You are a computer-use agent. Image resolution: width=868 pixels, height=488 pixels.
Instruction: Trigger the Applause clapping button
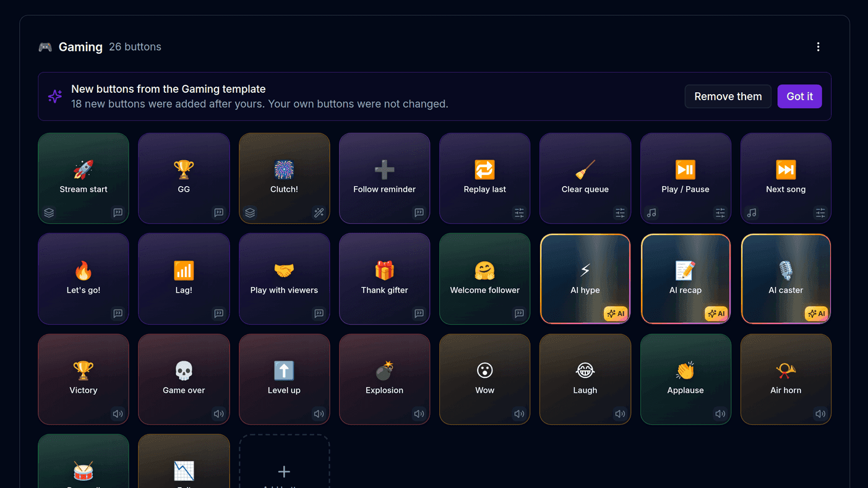pyautogui.click(x=685, y=379)
